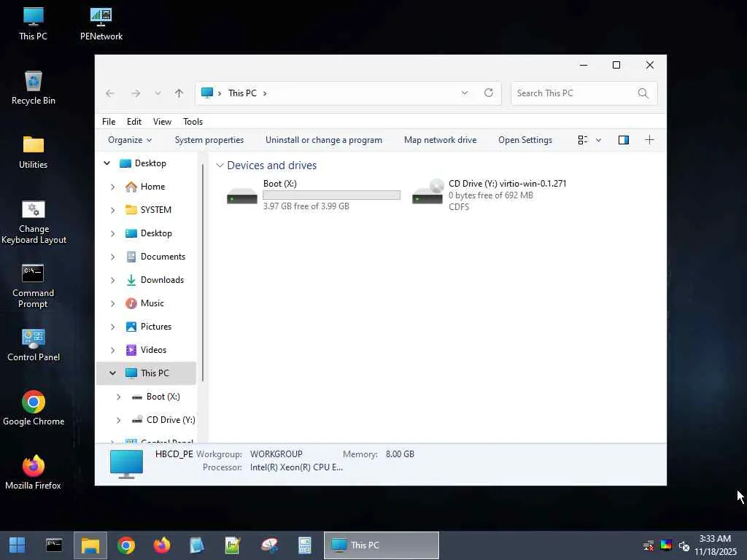This screenshot has width=747, height=560.
Task: Expand the Documents tree node
Action: (x=113, y=257)
